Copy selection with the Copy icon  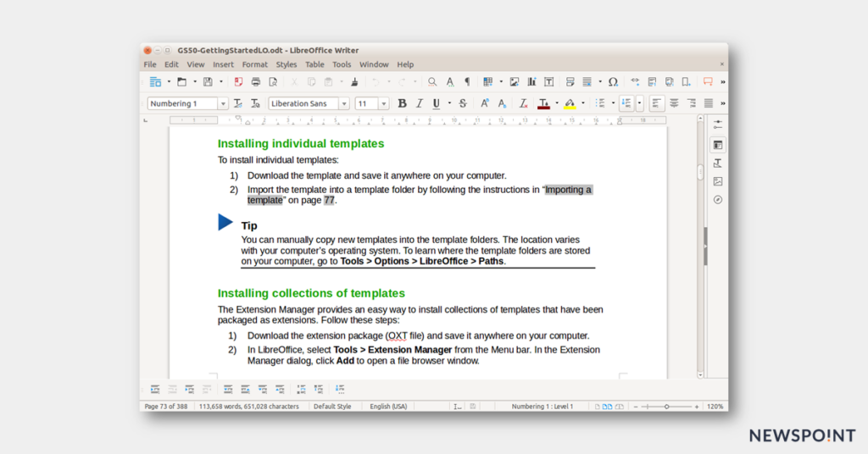tap(312, 82)
